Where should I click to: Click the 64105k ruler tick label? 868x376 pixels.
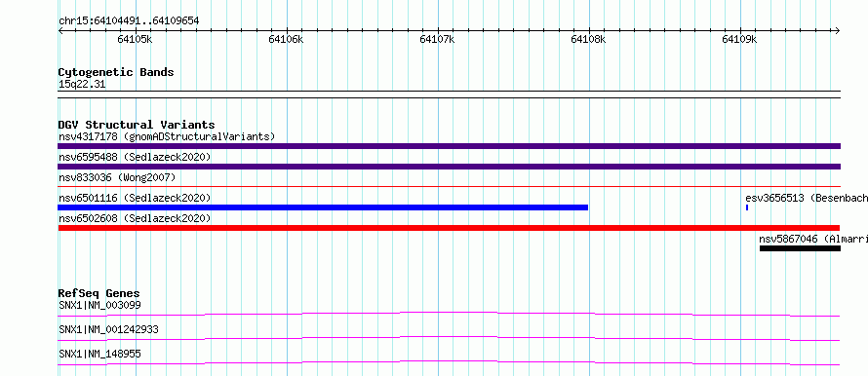pos(135,40)
